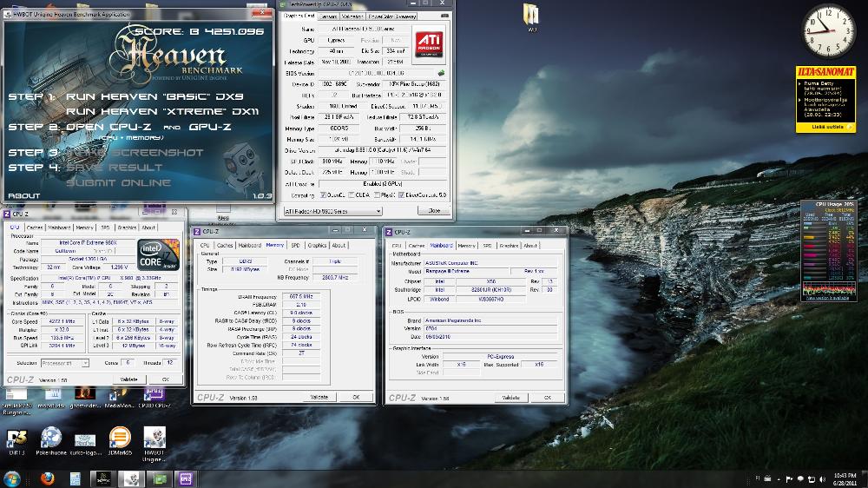Open the CPUID CPU-Z desktop shortcut
Screen dimensions: 868x488
[x=154, y=397]
